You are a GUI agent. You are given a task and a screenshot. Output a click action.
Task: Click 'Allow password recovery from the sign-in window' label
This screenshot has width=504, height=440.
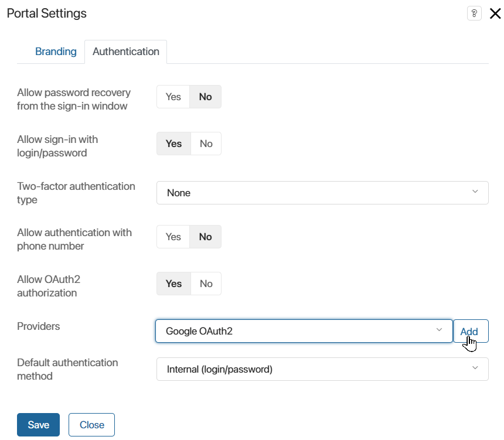click(74, 99)
